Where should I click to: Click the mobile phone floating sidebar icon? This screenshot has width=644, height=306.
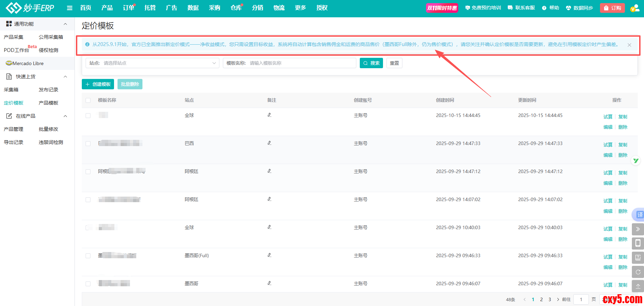[638, 243]
